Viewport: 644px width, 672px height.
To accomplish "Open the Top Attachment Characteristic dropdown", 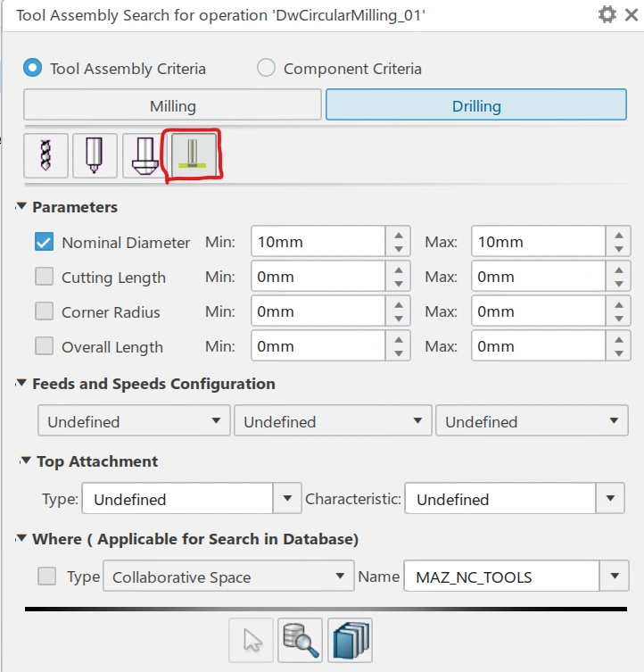I will [x=609, y=499].
